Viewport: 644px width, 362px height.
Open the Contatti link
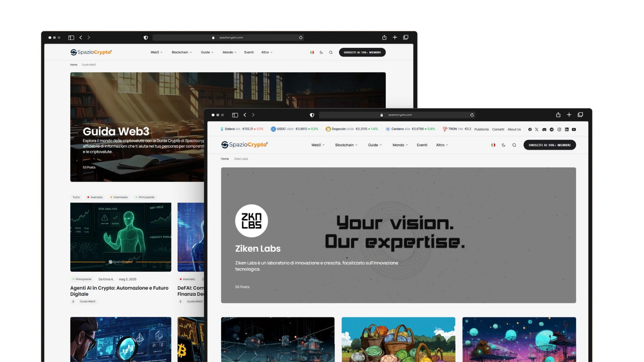click(x=498, y=129)
